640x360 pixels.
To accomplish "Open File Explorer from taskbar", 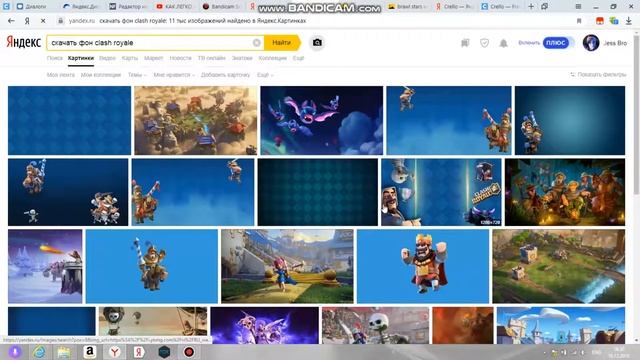I will (x=64, y=352).
